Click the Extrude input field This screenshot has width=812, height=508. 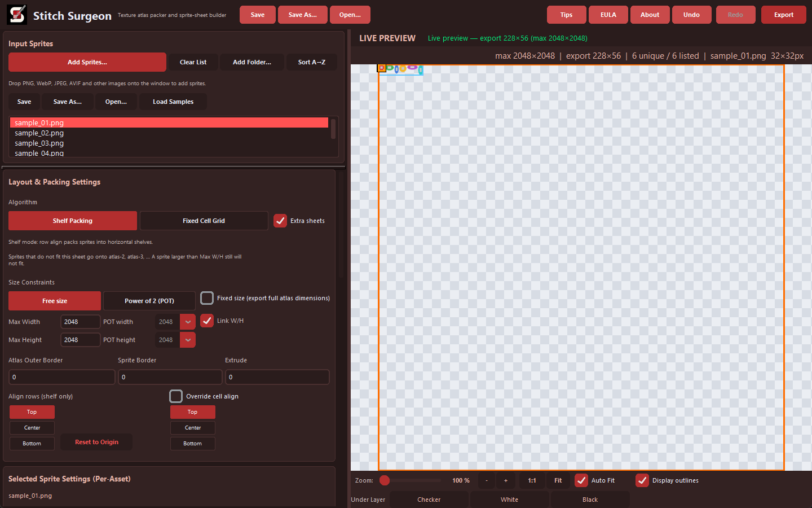[277, 377]
